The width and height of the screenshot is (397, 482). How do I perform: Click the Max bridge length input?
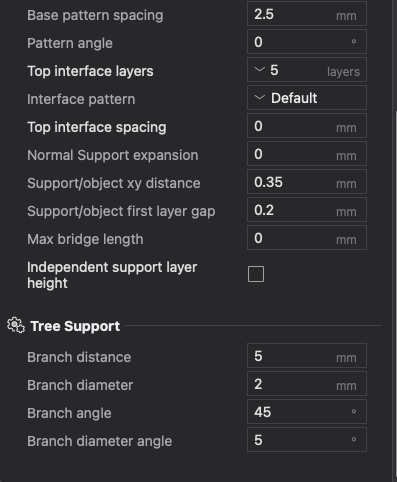[307, 238]
